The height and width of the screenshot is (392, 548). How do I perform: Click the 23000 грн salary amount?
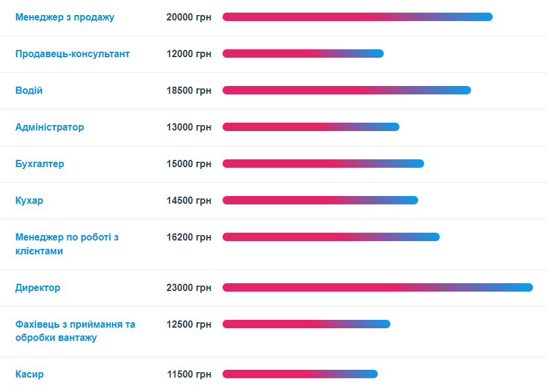coord(189,287)
